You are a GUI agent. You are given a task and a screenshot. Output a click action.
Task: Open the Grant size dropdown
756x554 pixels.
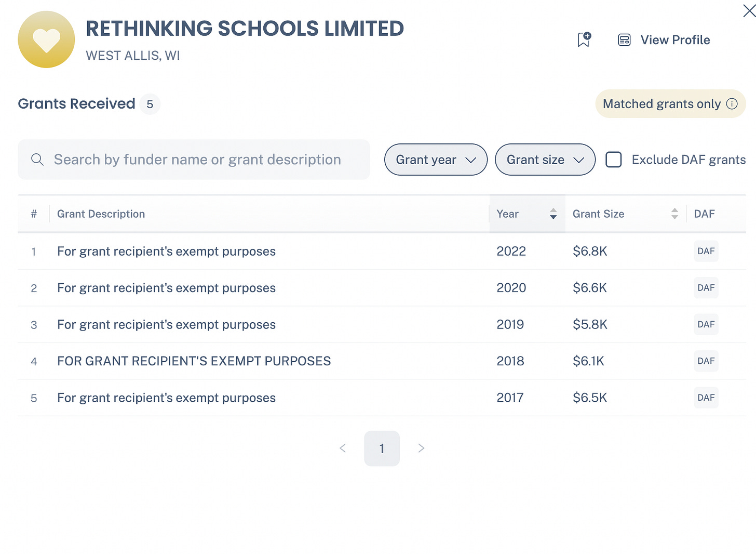[x=545, y=160]
